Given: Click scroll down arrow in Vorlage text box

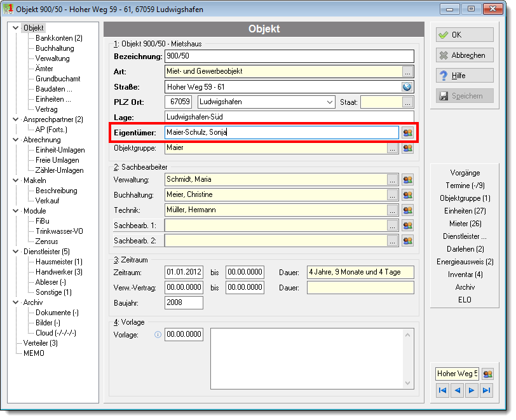Looking at the screenshot, I should coord(408,383).
